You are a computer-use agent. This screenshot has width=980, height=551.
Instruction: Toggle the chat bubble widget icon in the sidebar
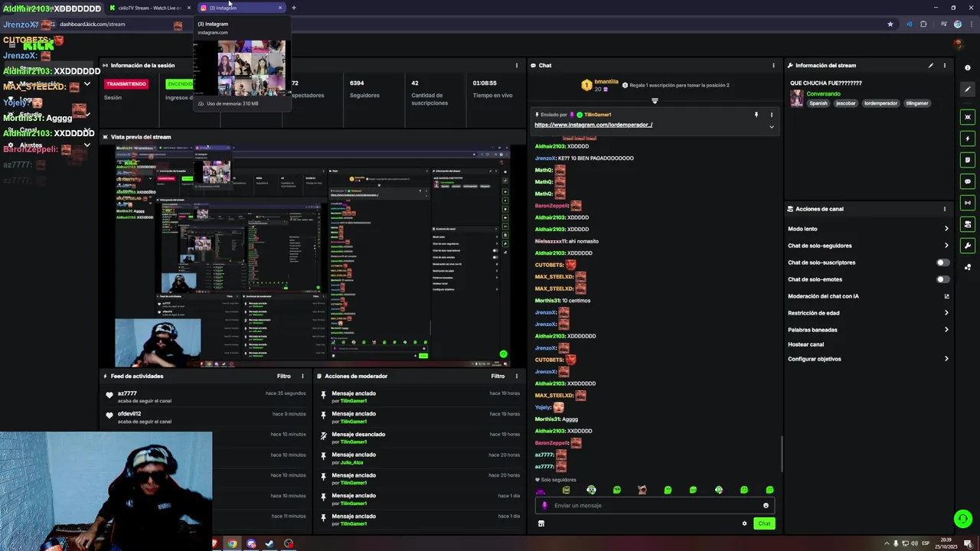[968, 181]
